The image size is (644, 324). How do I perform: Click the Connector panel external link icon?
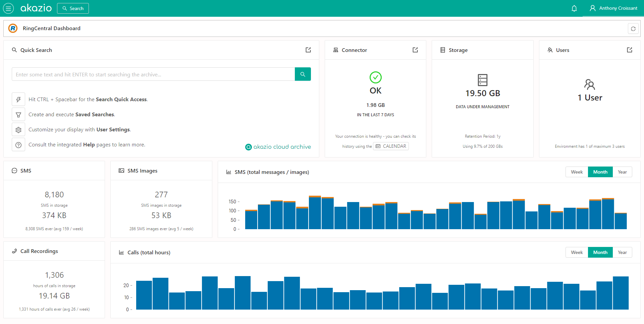point(415,50)
